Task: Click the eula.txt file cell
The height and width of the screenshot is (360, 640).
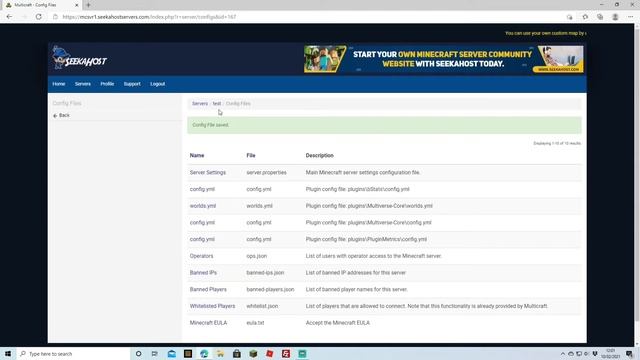Action: click(x=256, y=323)
